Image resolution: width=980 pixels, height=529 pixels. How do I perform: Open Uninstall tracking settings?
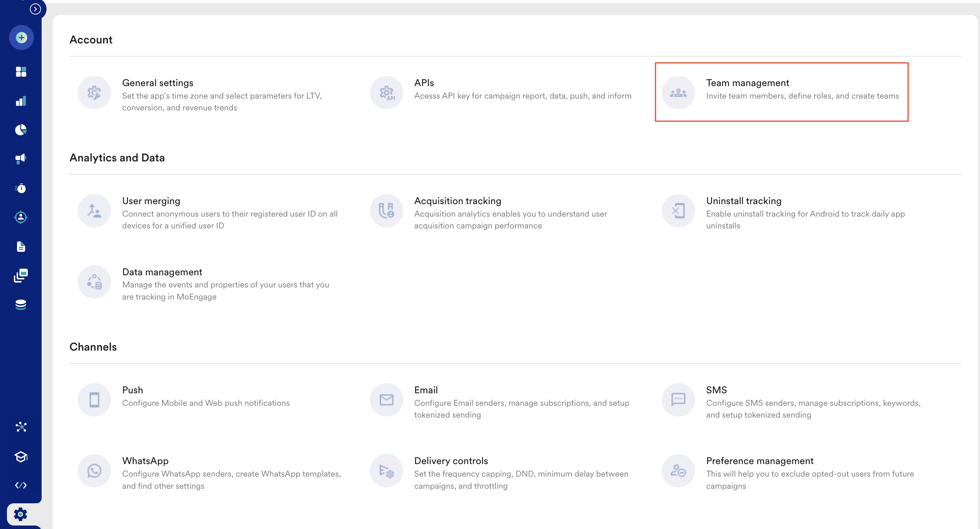pyautogui.click(x=743, y=201)
